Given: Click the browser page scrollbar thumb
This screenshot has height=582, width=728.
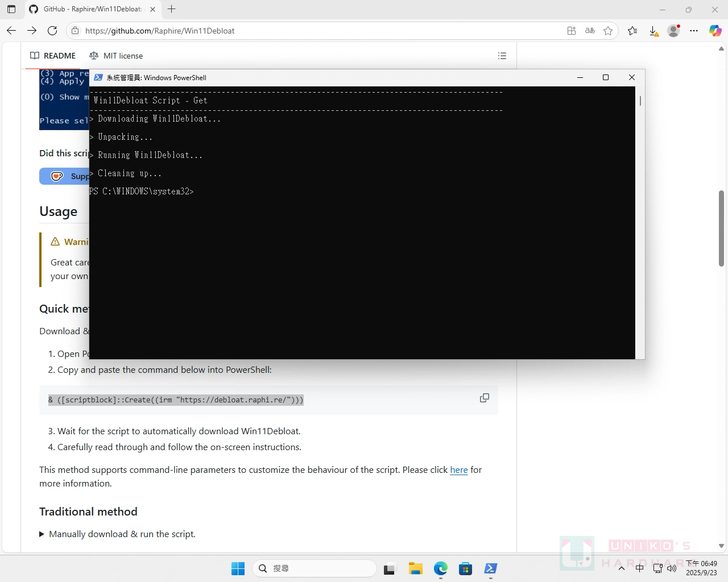Looking at the screenshot, I should (721, 228).
